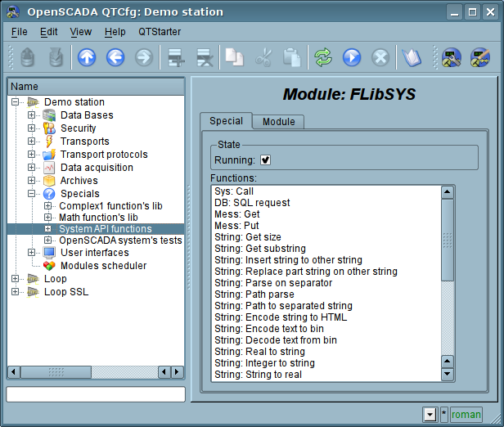The height and width of the screenshot is (427, 504).
Task: Click the functions list vertical scrollbar thumb
Action: pos(447,240)
